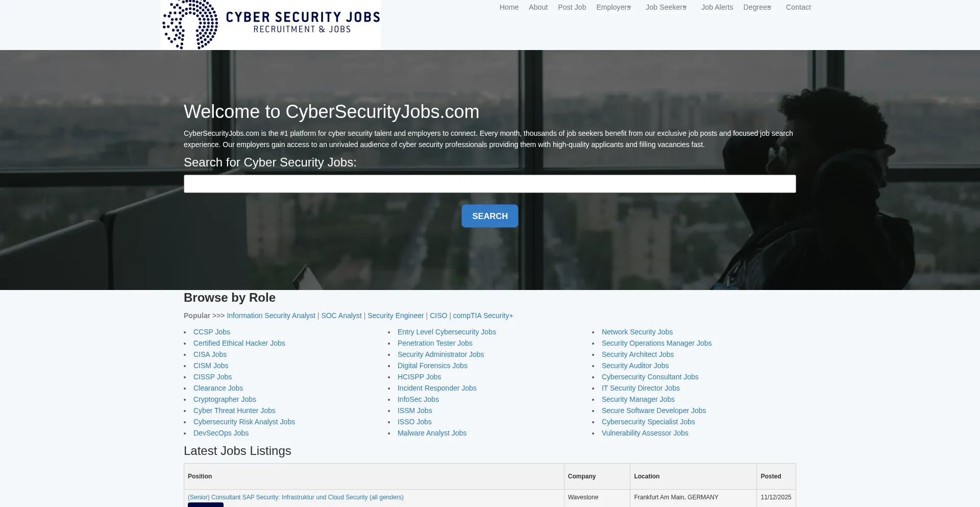
Task: Browse InfoSec Jobs
Action: [418, 399]
